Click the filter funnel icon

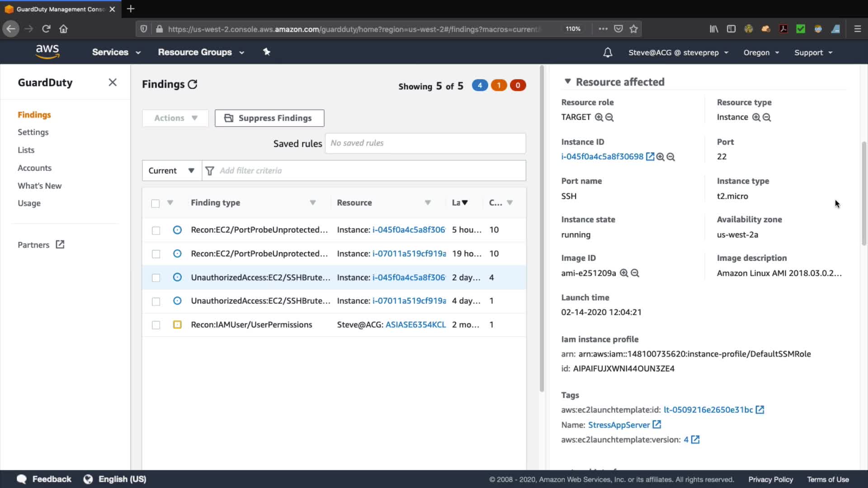210,171
